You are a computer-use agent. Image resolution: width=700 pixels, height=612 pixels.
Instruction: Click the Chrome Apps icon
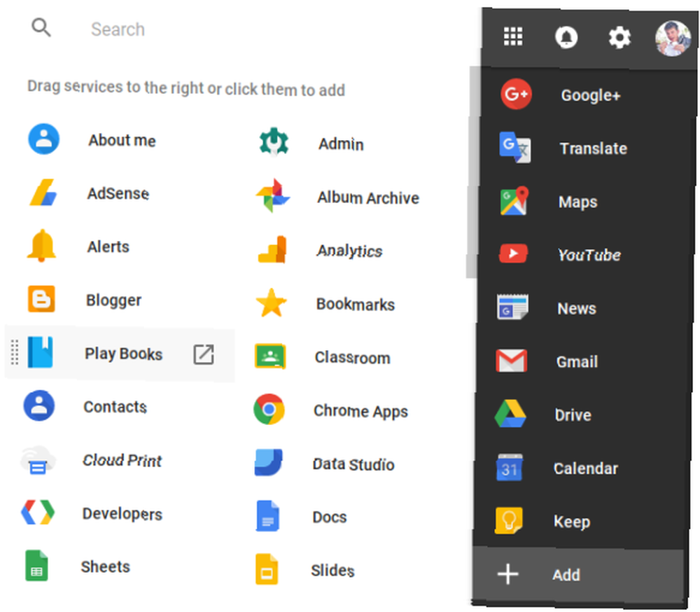click(x=269, y=409)
